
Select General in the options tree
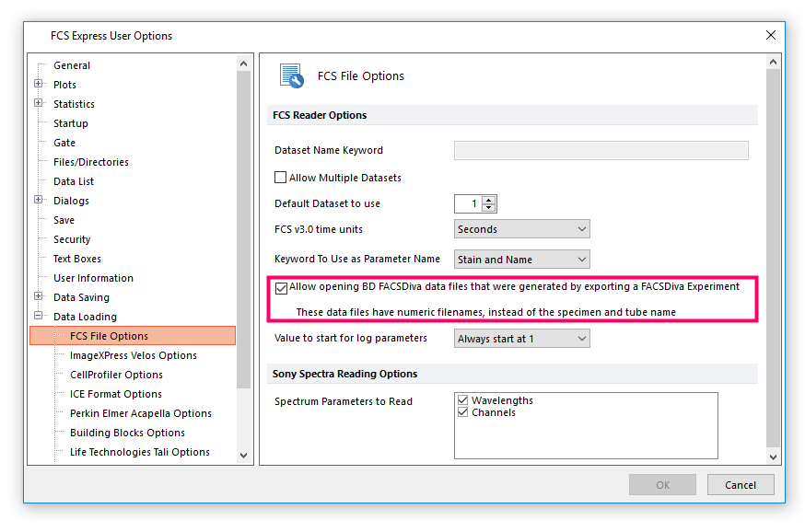point(71,65)
